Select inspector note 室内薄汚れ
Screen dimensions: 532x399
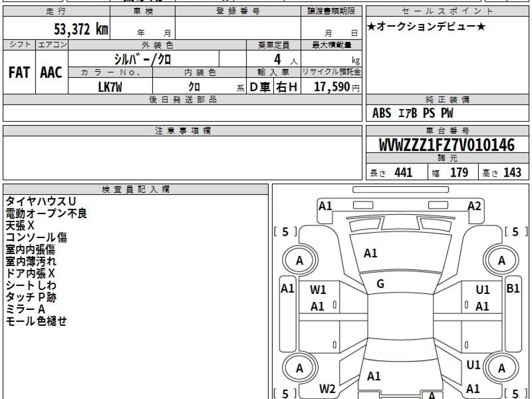point(31,262)
